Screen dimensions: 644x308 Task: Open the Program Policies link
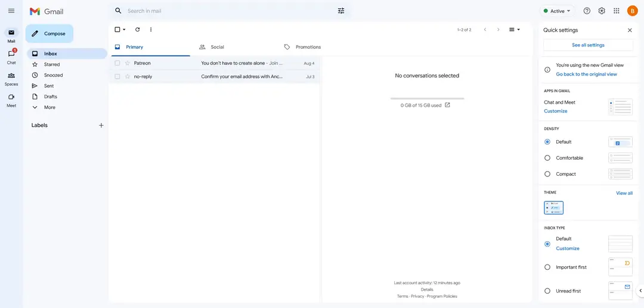[x=442, y=296]
